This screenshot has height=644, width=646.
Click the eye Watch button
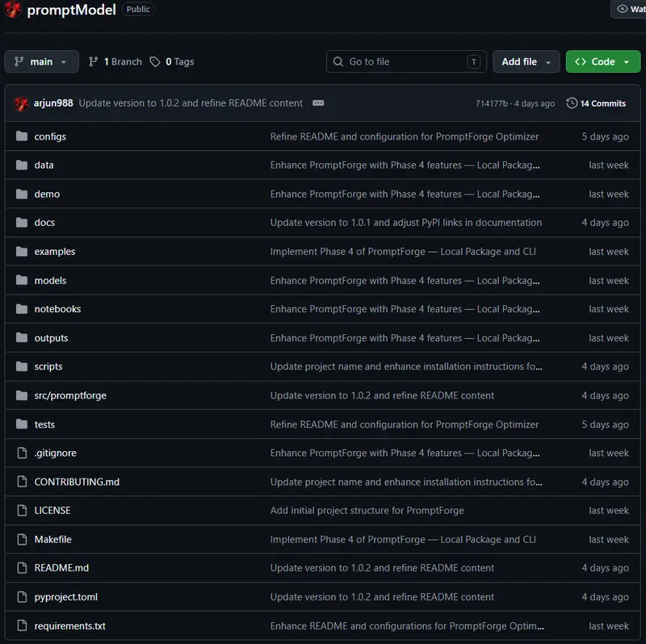[x=628, y=9]
